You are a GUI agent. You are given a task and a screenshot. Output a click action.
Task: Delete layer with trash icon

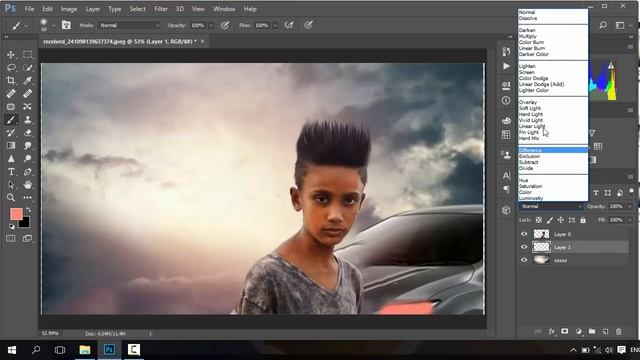click(618, 331)
